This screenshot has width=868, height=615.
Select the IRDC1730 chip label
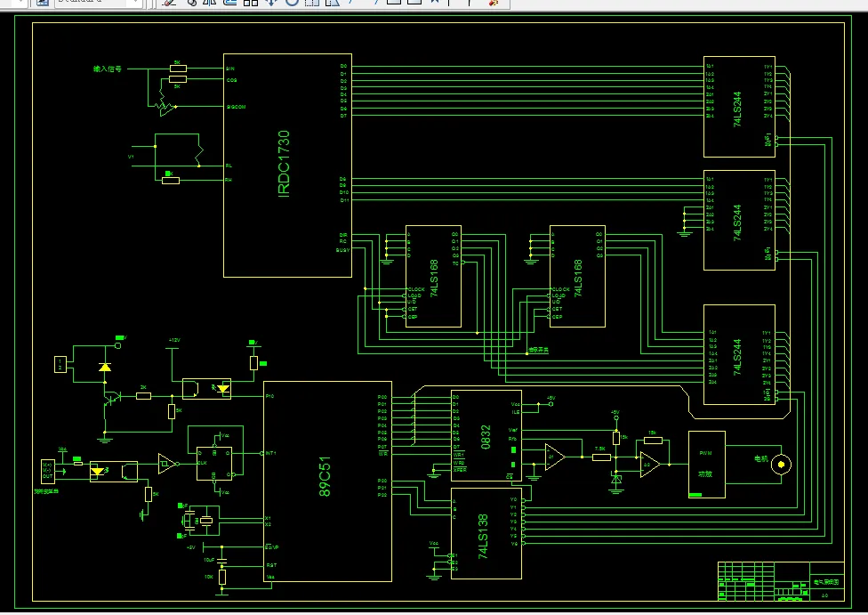(284, 164)
